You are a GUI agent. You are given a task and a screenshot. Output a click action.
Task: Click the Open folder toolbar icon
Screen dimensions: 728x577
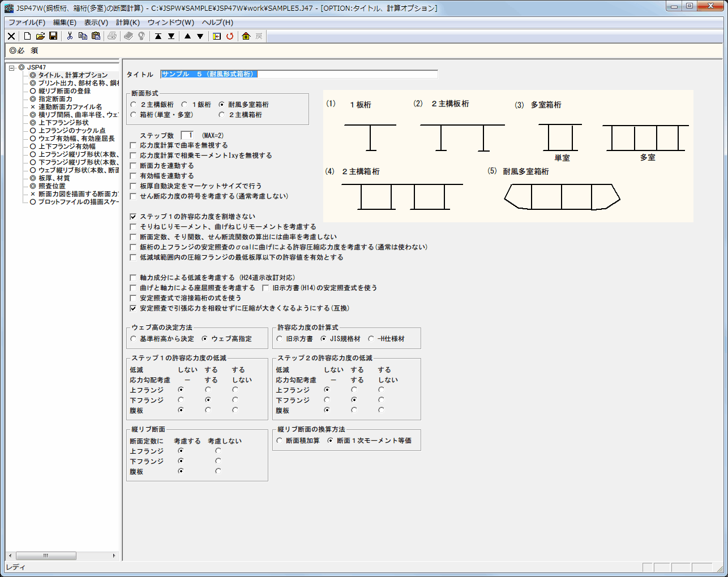(40, 36)
